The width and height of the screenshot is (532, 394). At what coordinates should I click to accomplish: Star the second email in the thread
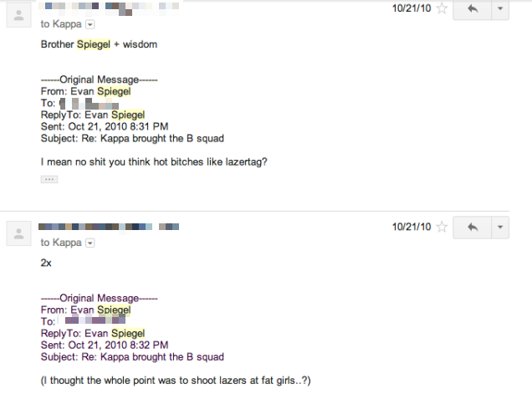(x=442, y=227)
